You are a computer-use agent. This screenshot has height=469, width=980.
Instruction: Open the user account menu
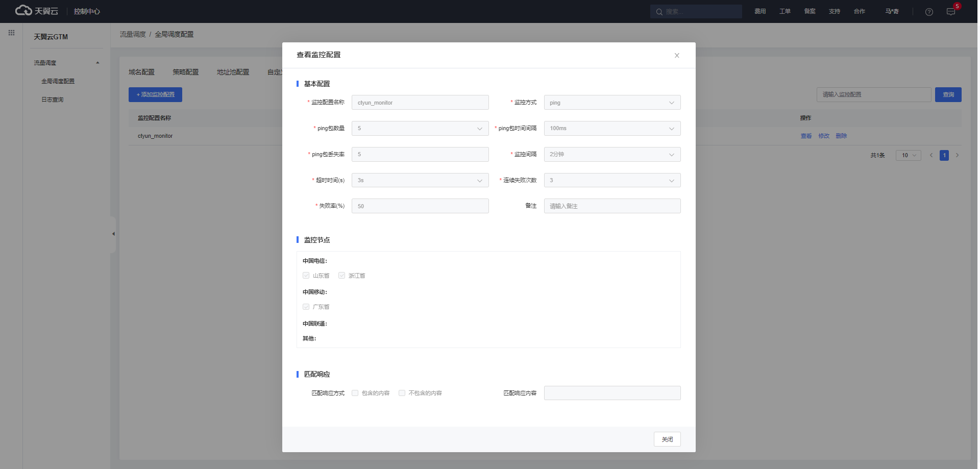coord(892,11)
